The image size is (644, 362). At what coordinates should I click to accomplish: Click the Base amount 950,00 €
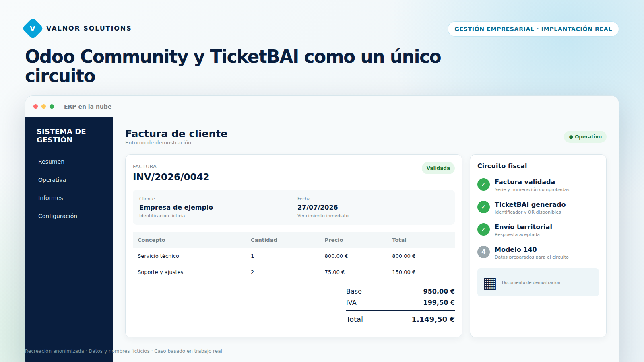[439, 291]
